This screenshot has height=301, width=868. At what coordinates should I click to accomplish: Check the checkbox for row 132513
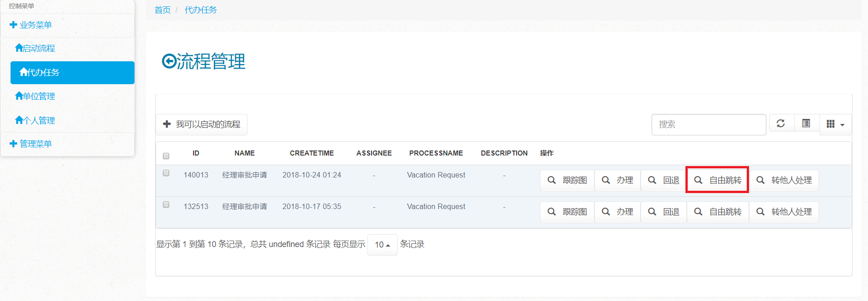point(166,204)
